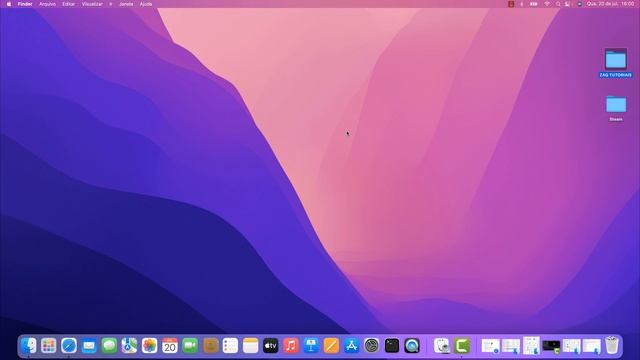Open QuickTime Player in the Dock
This screenshot has height=360, width=640.
(412, 346)
